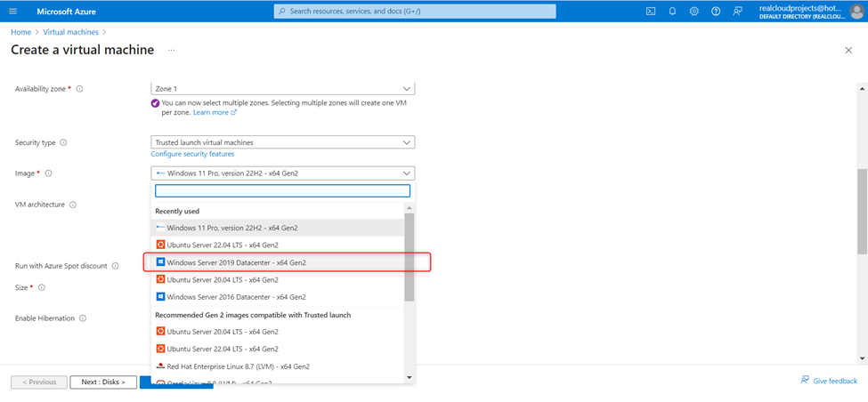The image size is (868, 402).
Task: Select Red Hat Enterprise Linux 8.7 (LVM) image
Action: [278, 366]
